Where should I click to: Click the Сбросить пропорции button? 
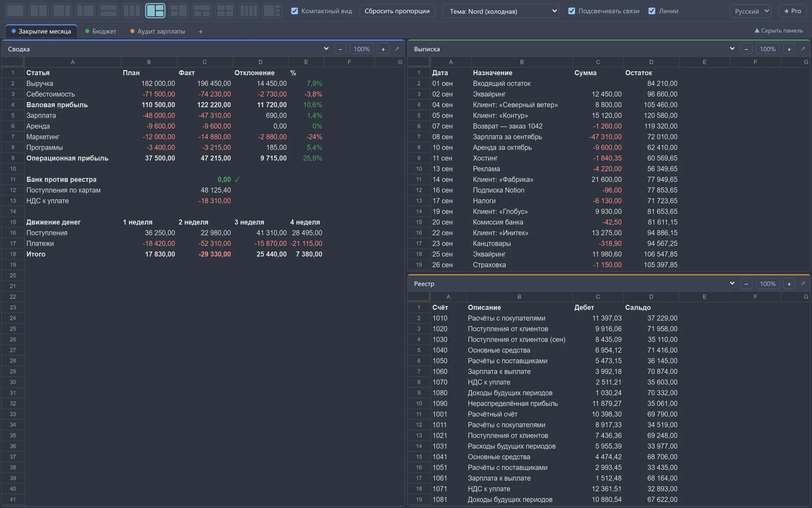[397, 11]
